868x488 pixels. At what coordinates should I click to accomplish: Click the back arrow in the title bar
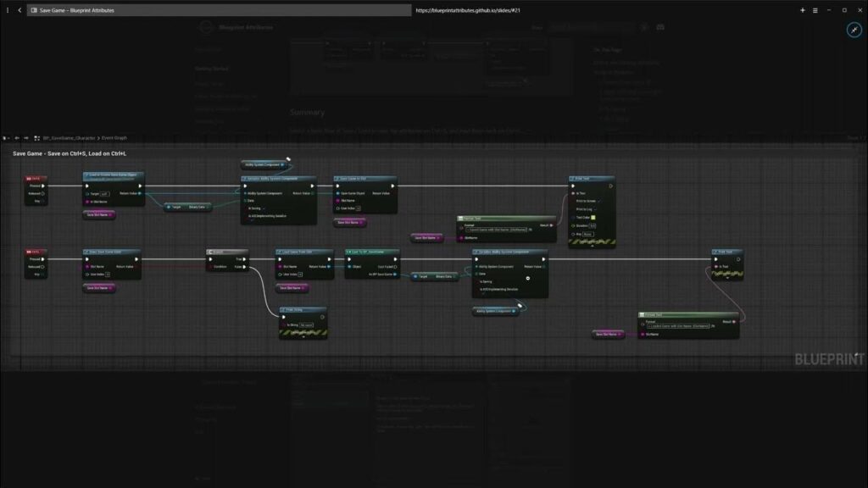(19, 10)
